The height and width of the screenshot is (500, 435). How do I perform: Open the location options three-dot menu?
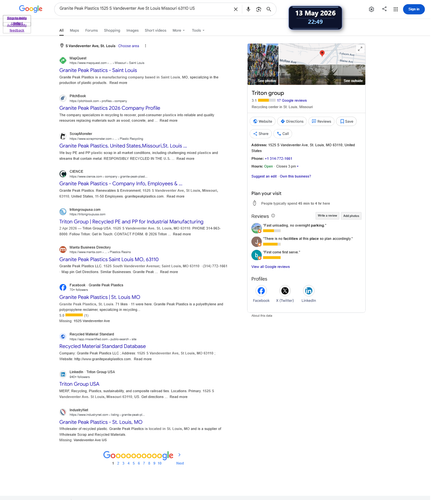click(145, 46)
